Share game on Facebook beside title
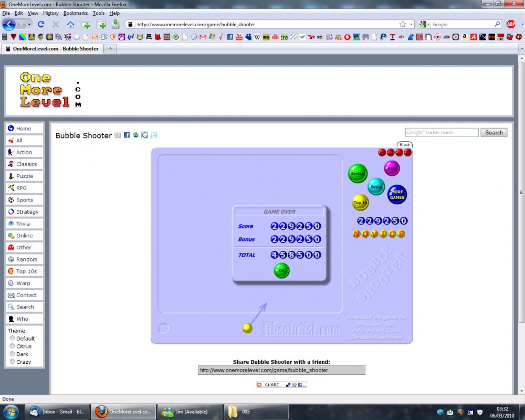 coord(127,135)
